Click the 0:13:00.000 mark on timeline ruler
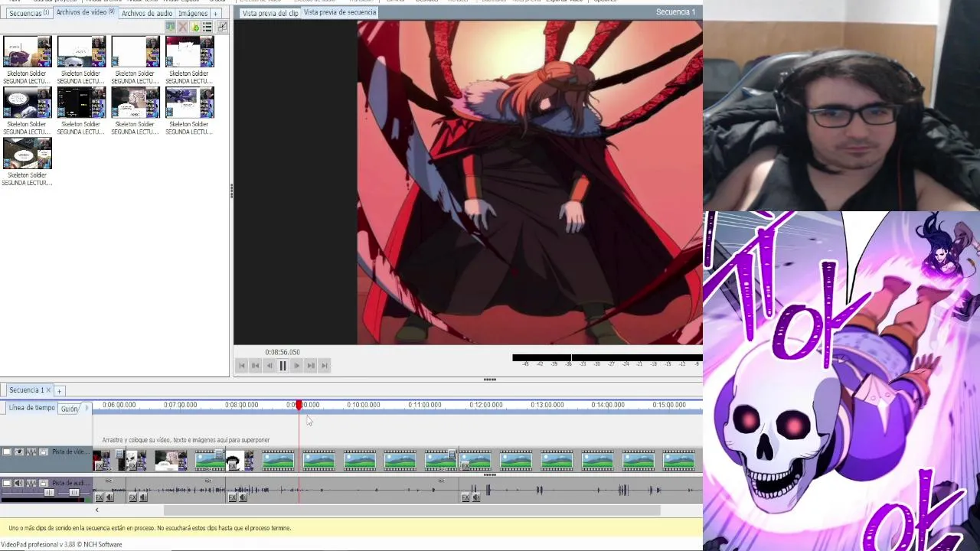 click(547, 405)
